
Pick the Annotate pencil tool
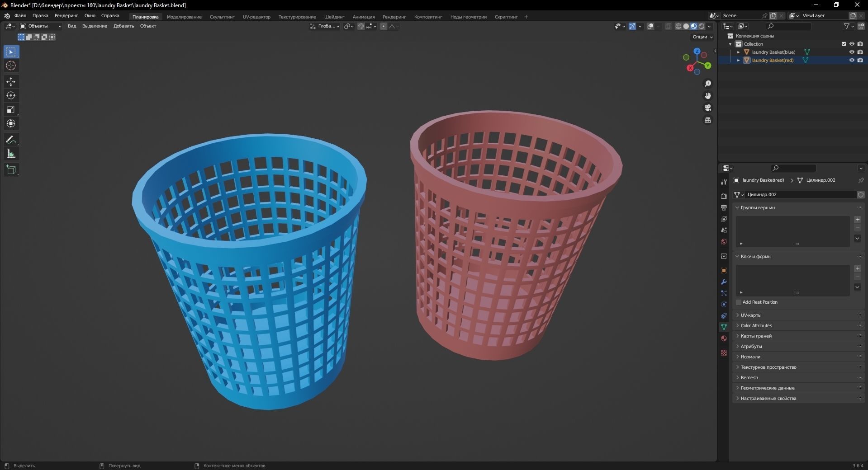(x=11, y=140)
